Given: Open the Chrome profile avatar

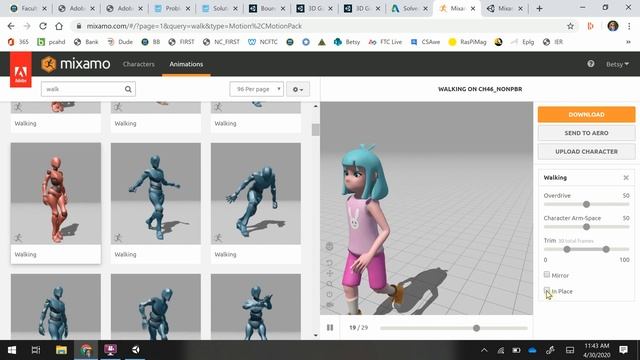Looking at the screenshot, I should 613,26.
